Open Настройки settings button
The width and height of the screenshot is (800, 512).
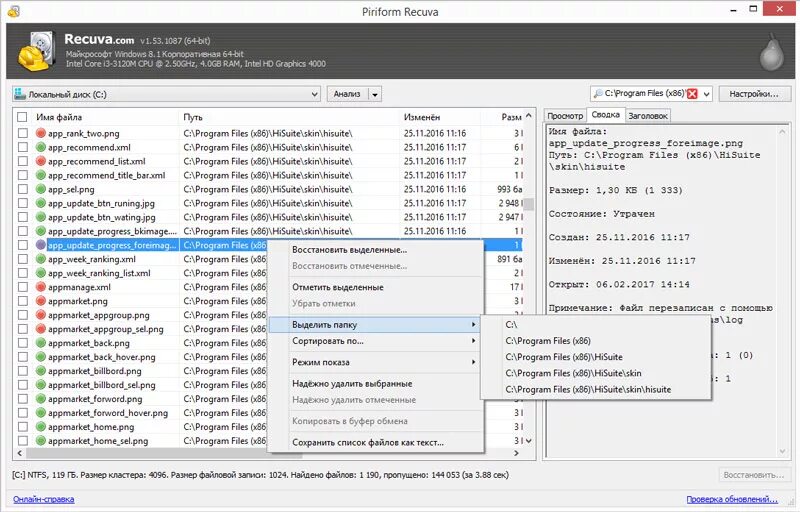coord(754,94)
